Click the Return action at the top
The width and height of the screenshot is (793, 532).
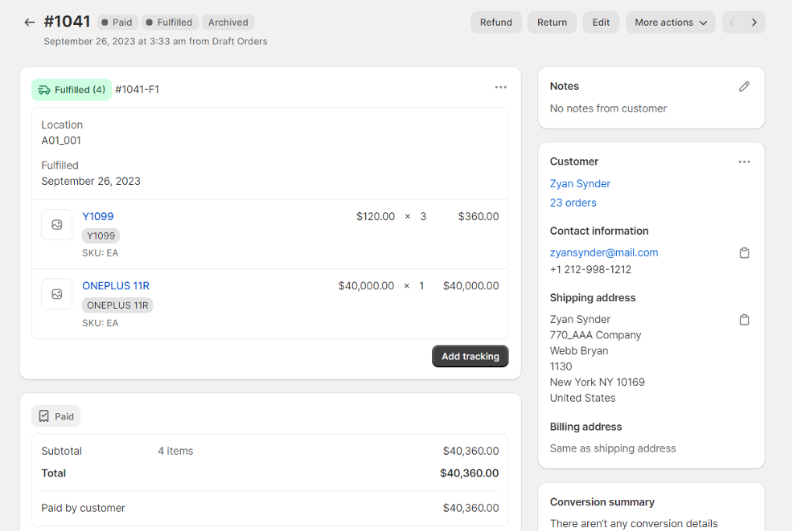pyautogui.click(x=552, y=22)
